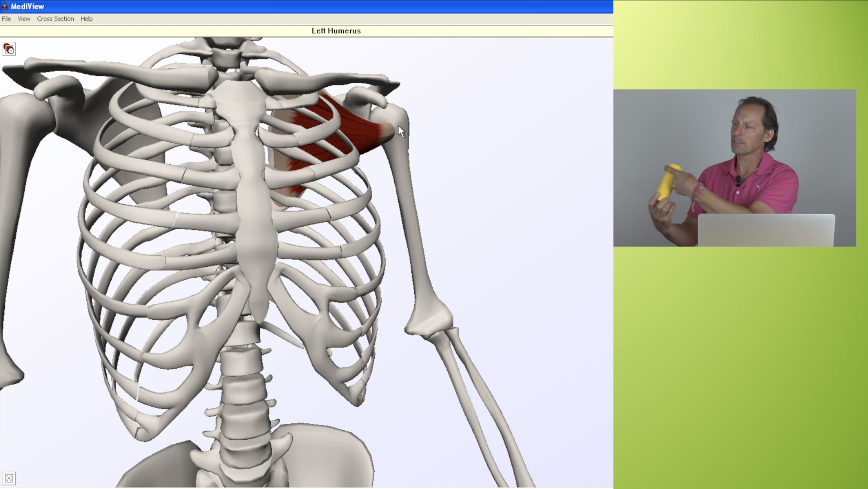Click the fit-to-view icon at bottom left

(9, 478)
